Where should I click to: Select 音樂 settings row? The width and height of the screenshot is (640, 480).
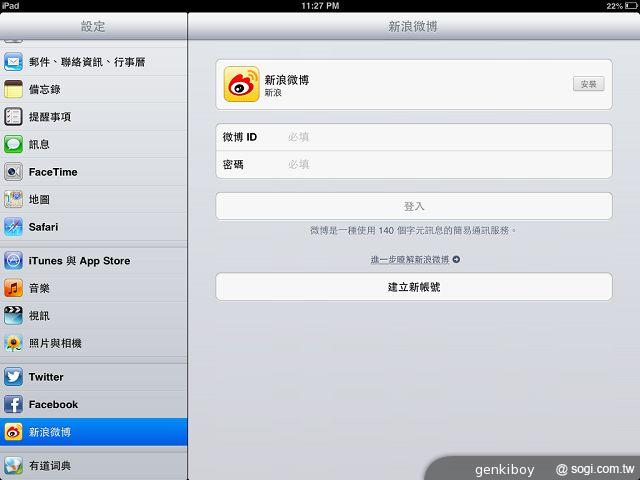(x=93, y=288)
